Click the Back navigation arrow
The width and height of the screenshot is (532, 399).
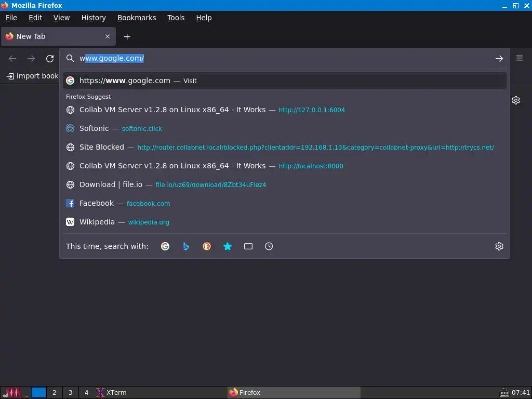point(12,58)
